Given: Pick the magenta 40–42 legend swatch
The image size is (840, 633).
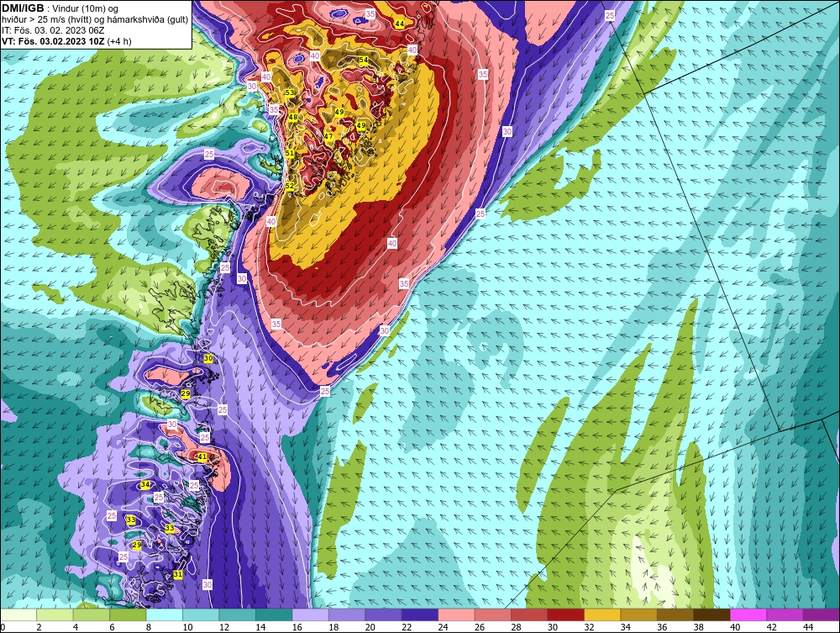Looking at the screenshot, I should pos(748,615).
